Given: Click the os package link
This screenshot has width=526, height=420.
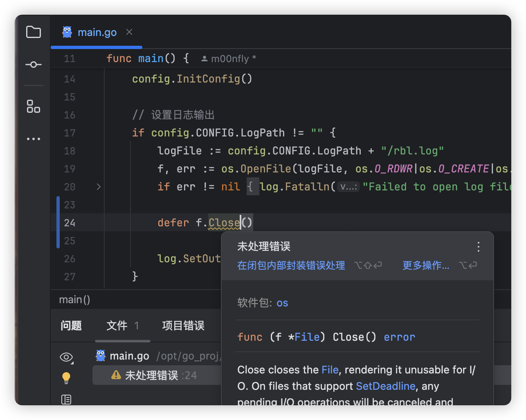Looking at the screenshot, I should click(x=282, y=303).
